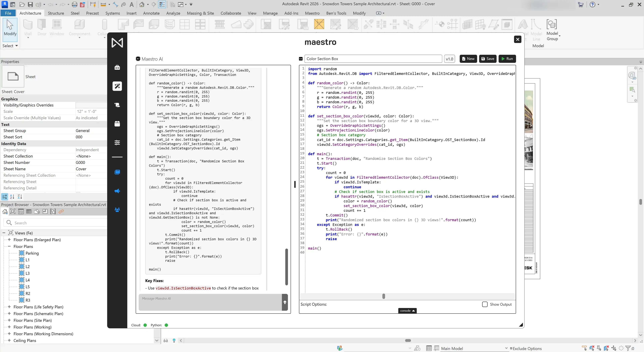Open the Select dropdown under Modify

[10, 46]
